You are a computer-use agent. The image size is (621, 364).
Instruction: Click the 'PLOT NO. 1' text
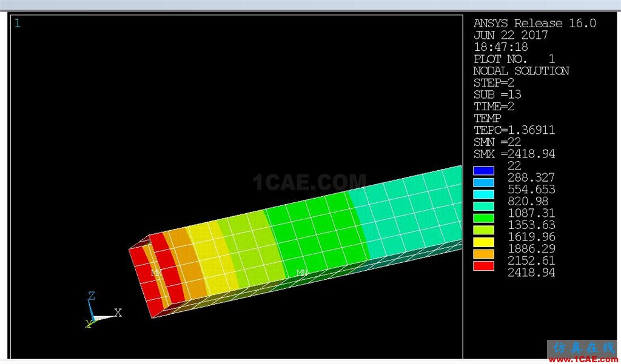coord(514,59)
